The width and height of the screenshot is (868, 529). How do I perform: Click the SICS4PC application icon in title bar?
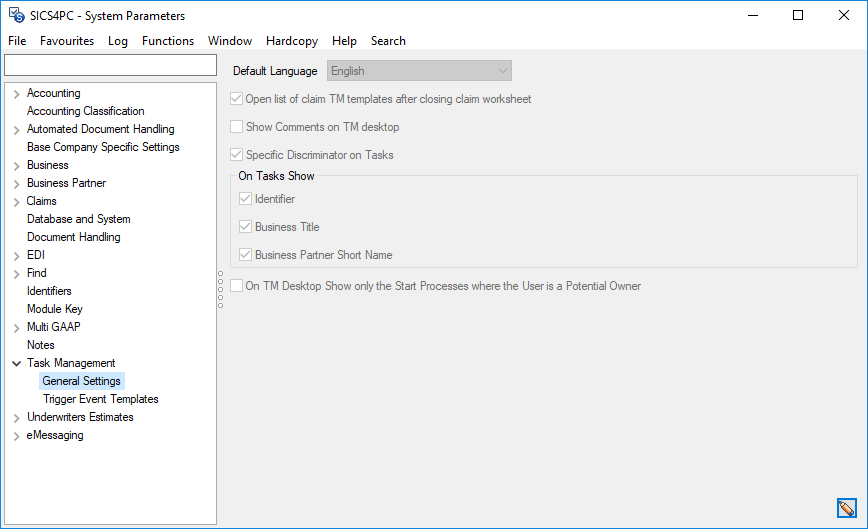click(17, 15)
